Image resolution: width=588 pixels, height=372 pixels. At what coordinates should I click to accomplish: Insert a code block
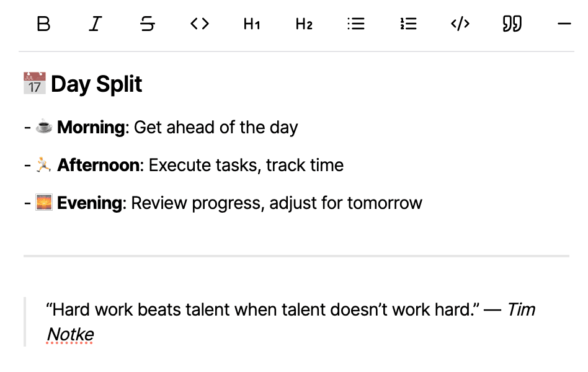(460, 24)
